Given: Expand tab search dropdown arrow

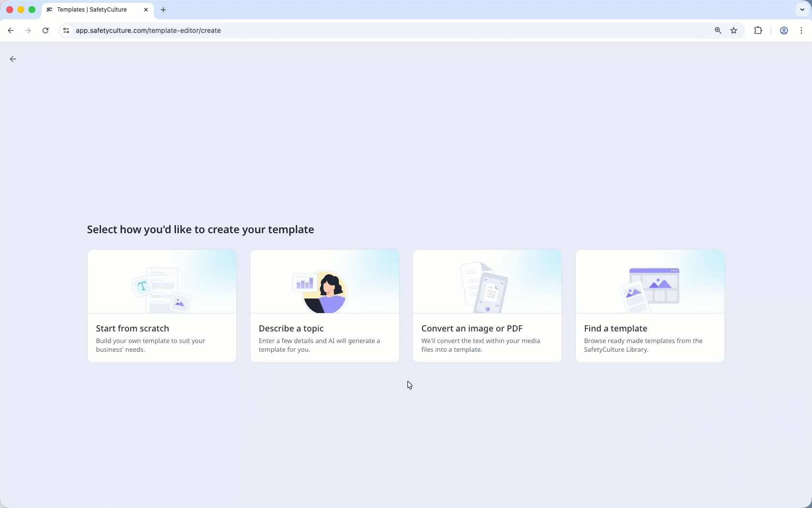Looking at the screenshot, I should [802, 10].
